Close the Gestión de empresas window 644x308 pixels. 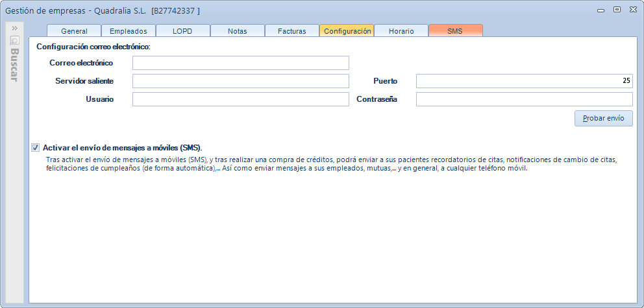click(632, 9)
